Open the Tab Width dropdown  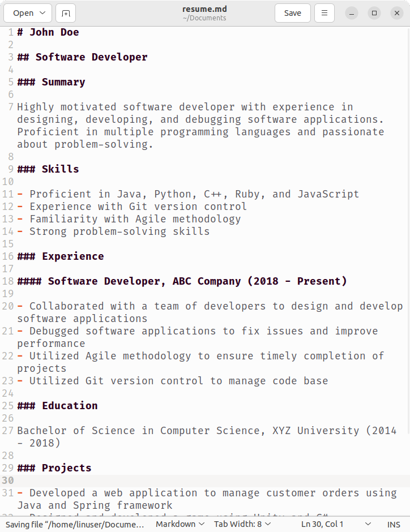point(242,524)
